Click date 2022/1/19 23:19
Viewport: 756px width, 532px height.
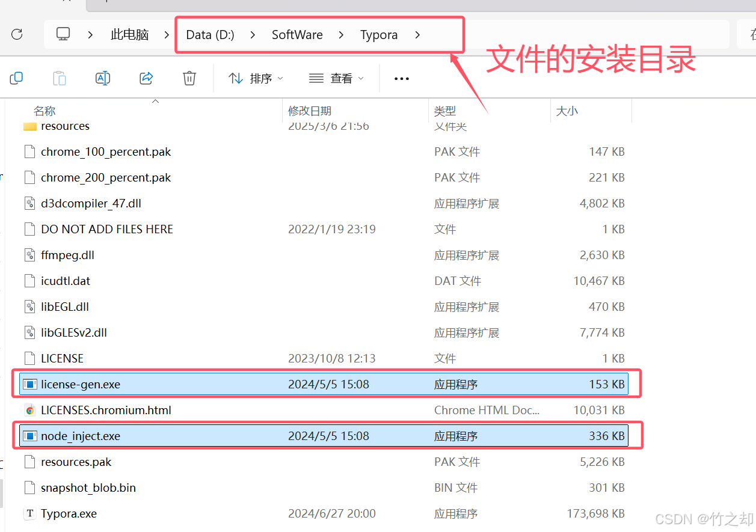332,229
